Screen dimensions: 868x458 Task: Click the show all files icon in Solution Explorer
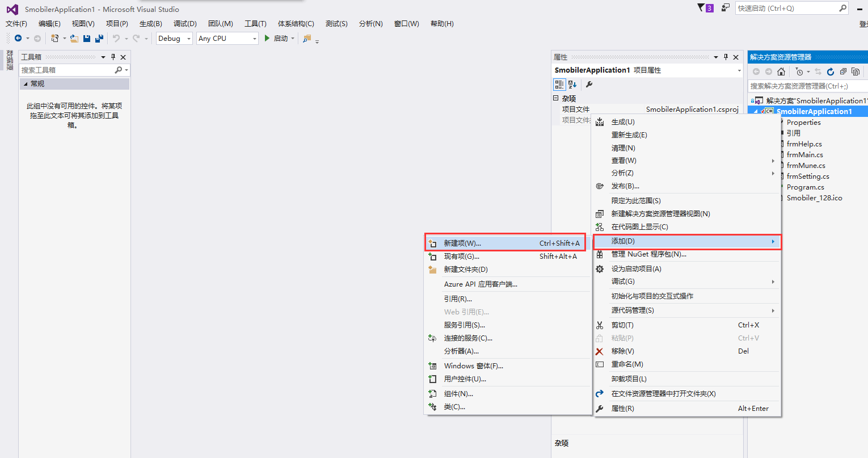click(856, 72)
